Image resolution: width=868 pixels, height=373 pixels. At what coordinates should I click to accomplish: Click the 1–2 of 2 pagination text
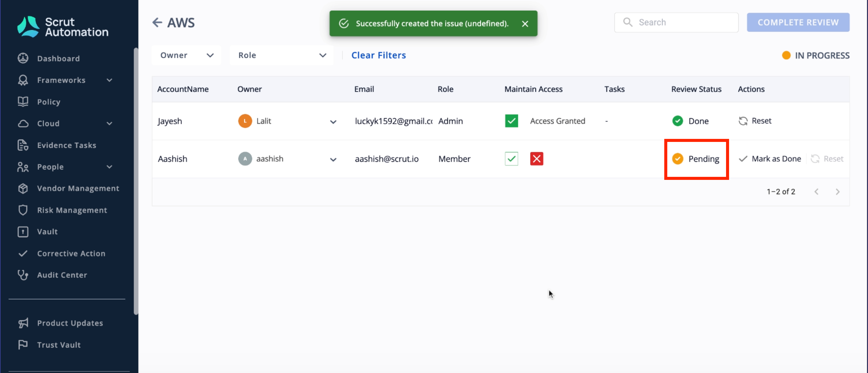point(781,192)
